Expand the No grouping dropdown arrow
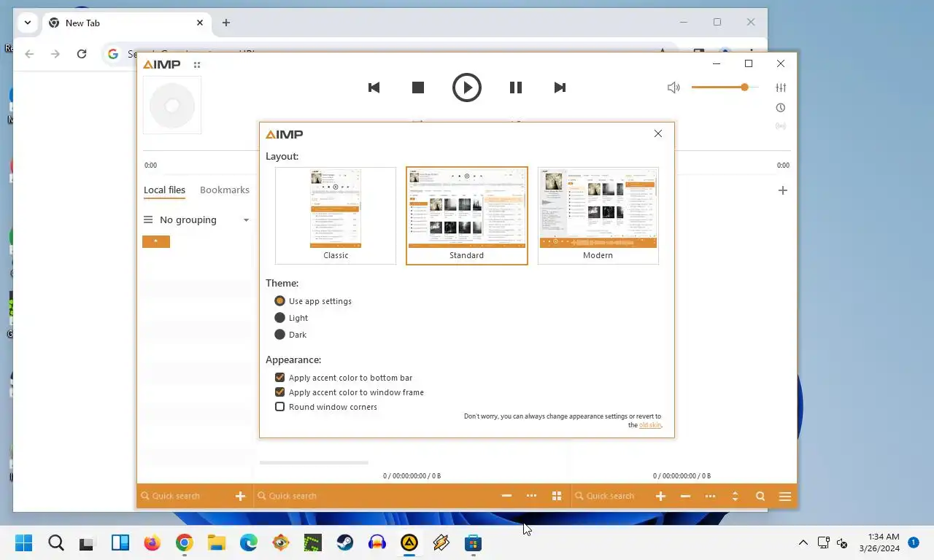Image resolution: width=934 pixels, height=560 pixels. click(246, 220)
